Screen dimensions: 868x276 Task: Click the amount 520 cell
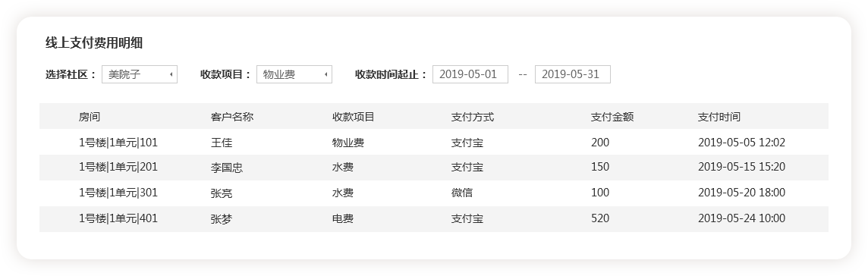coord(600,218)
